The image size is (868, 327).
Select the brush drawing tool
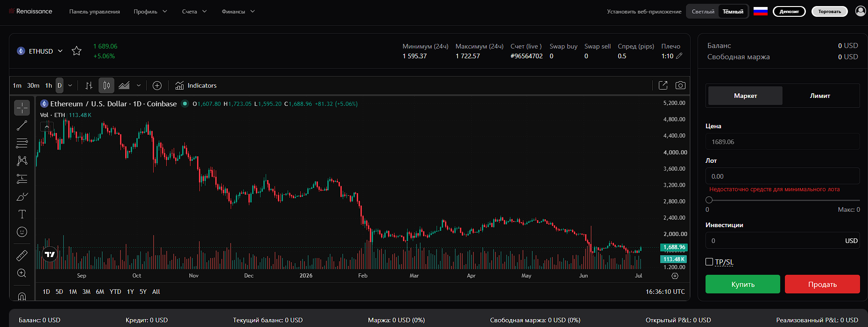(22, 196)
